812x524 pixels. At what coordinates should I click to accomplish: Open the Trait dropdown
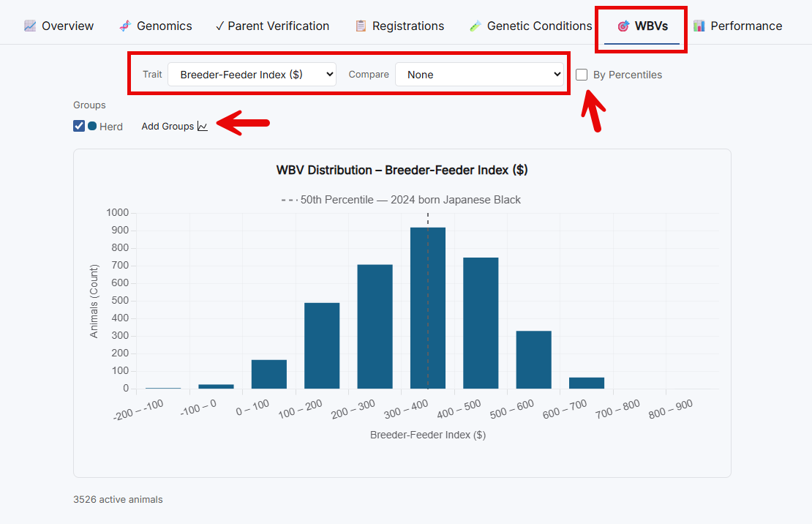pos(252,75)
